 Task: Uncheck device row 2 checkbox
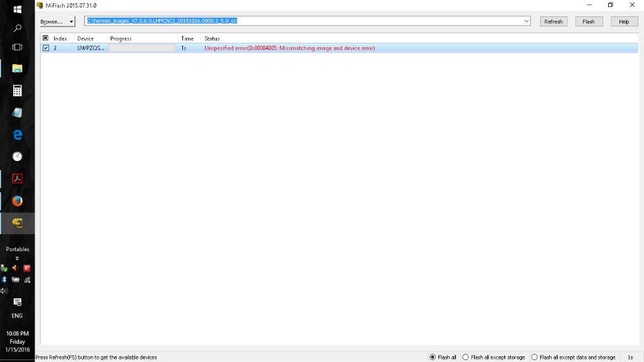click(x=45, y=48)
